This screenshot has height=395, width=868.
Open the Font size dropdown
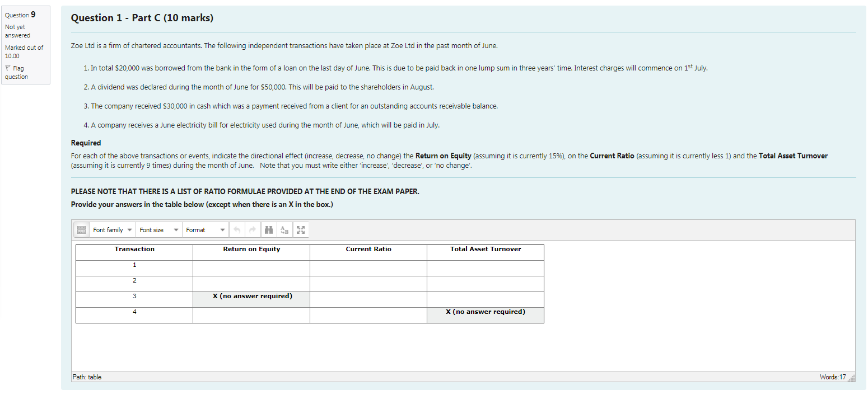pyautogui.click(x=159, y=230)
